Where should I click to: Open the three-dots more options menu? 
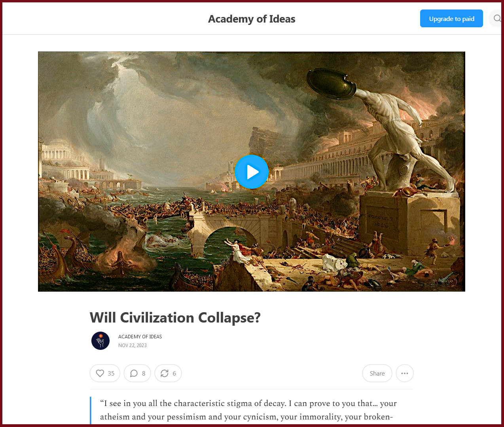405,373
